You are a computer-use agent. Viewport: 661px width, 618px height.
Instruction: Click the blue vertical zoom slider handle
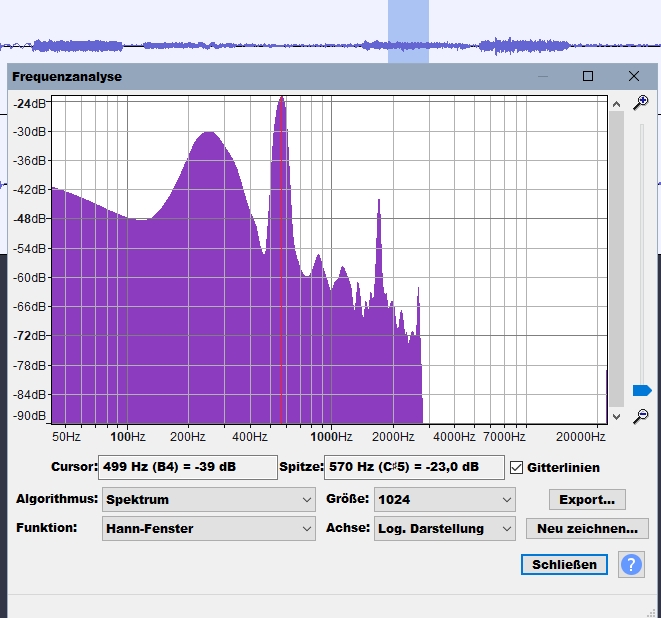coord(641,390)
